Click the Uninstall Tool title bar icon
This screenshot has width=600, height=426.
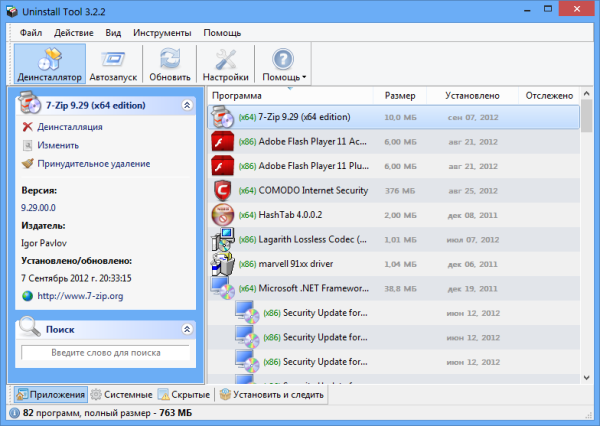[12, 11]
